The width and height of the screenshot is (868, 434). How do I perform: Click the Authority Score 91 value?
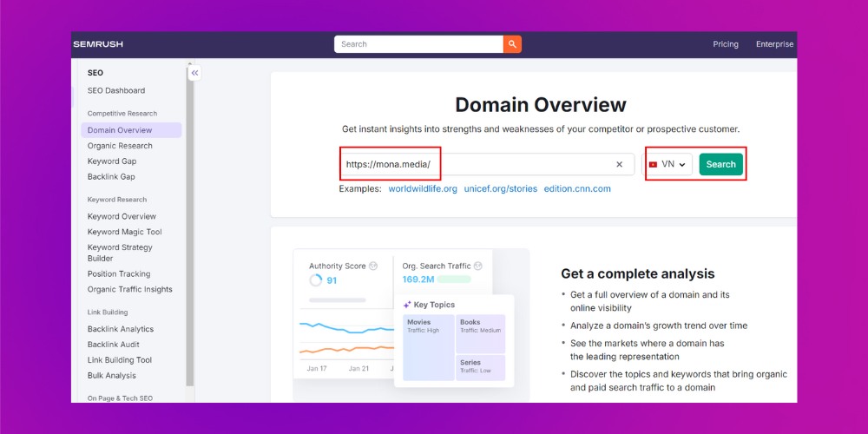(332, 280)
